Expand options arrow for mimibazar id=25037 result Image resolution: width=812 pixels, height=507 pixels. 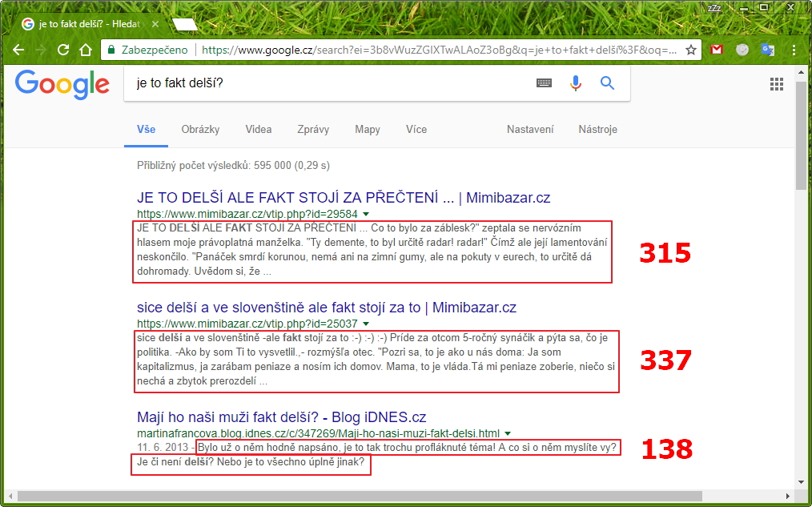tap(366, 324)
